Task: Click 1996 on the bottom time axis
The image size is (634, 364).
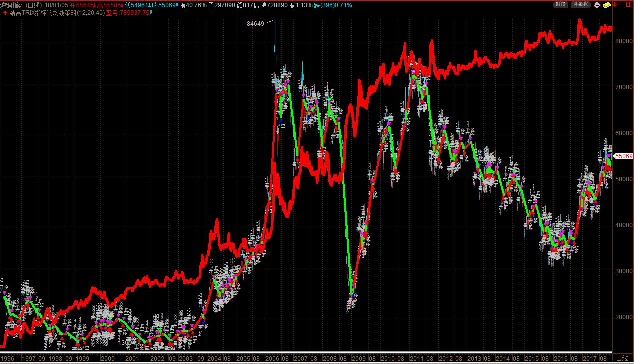Action: tap(7, 359)
